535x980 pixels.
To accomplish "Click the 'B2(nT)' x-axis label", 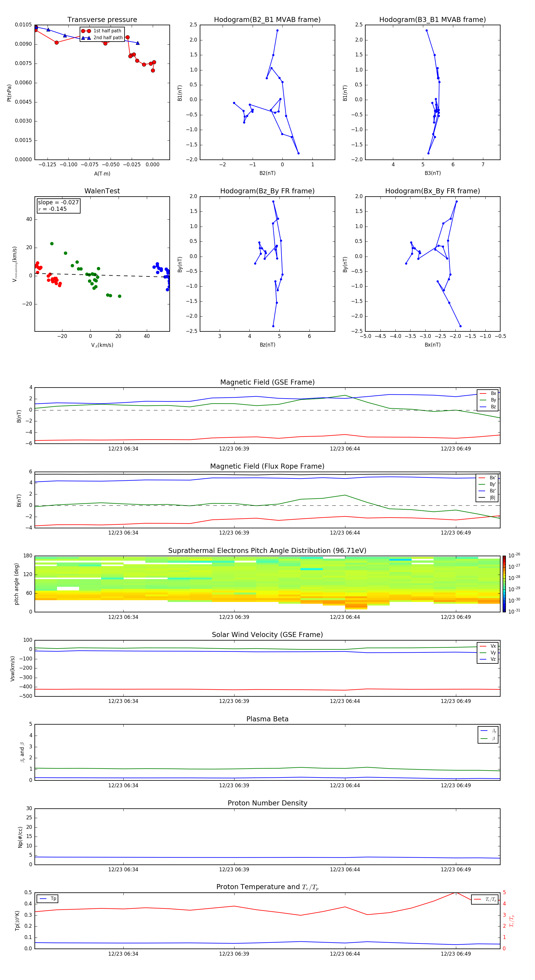I will tap(267, 173).
